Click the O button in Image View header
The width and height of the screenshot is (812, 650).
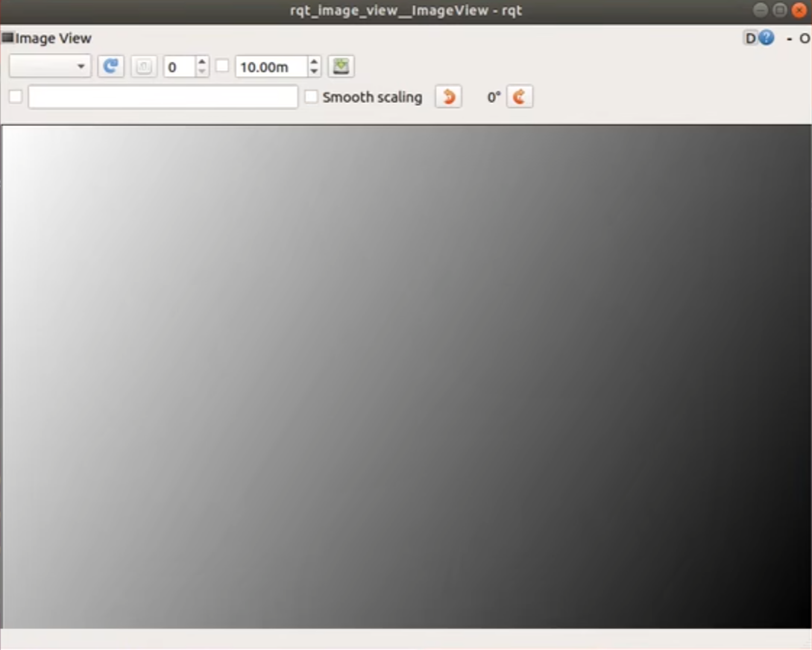[805, 38]
